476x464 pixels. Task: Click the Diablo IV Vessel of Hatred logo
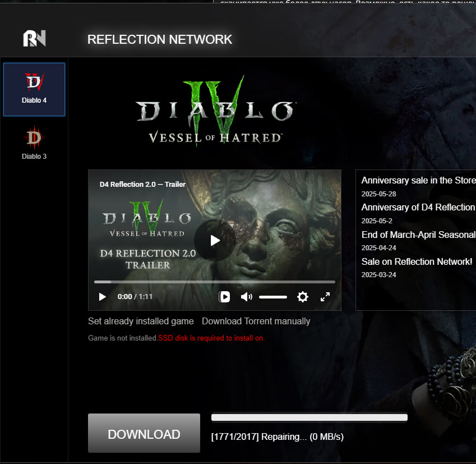tap(216, 111)
